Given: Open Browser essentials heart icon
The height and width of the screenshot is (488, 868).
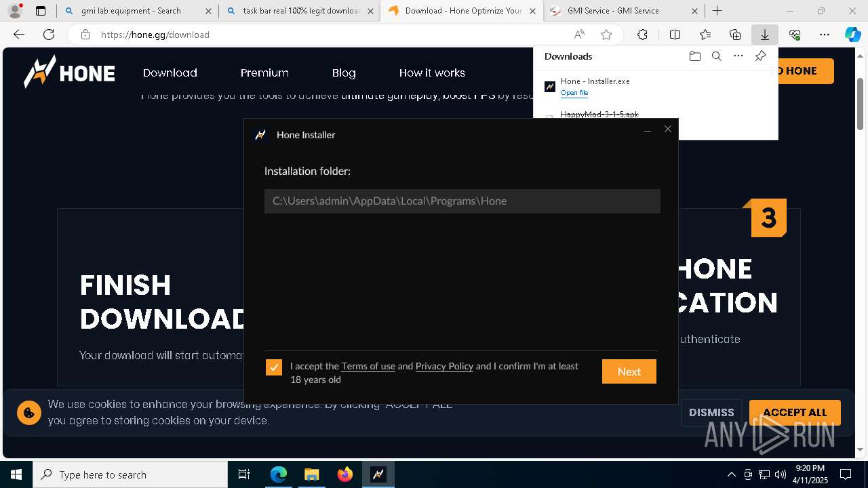Looking at the screenshot, I should (795, 35).
